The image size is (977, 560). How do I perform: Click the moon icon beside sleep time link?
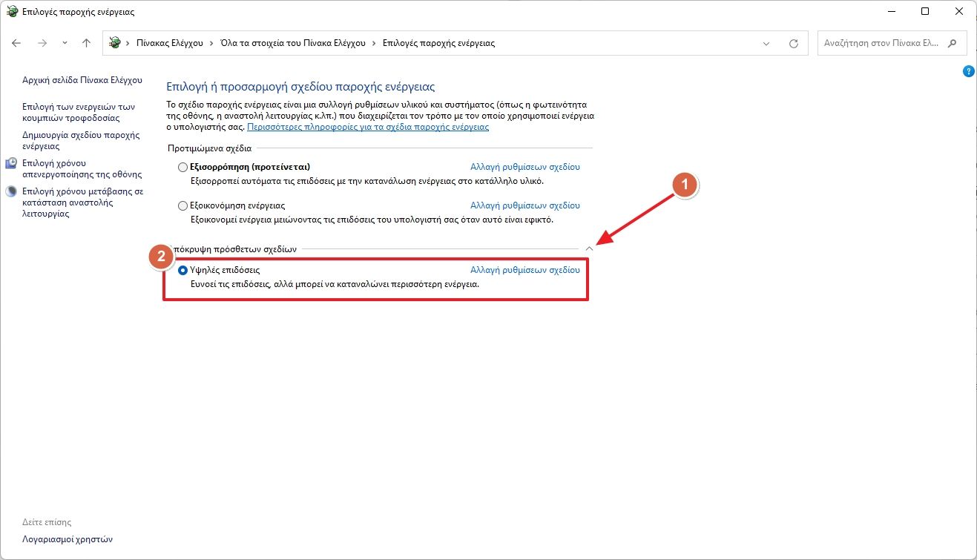pyautogui.click(x=11, y=191)
